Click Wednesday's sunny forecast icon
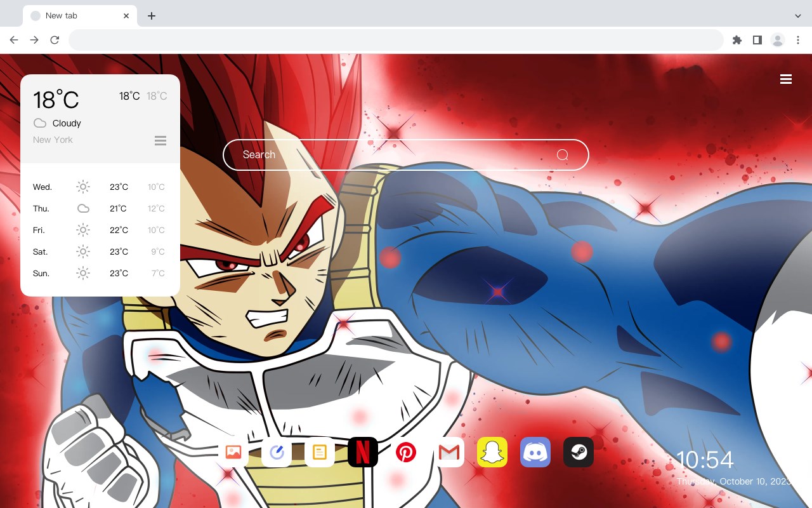 click(x=83, y=187)
